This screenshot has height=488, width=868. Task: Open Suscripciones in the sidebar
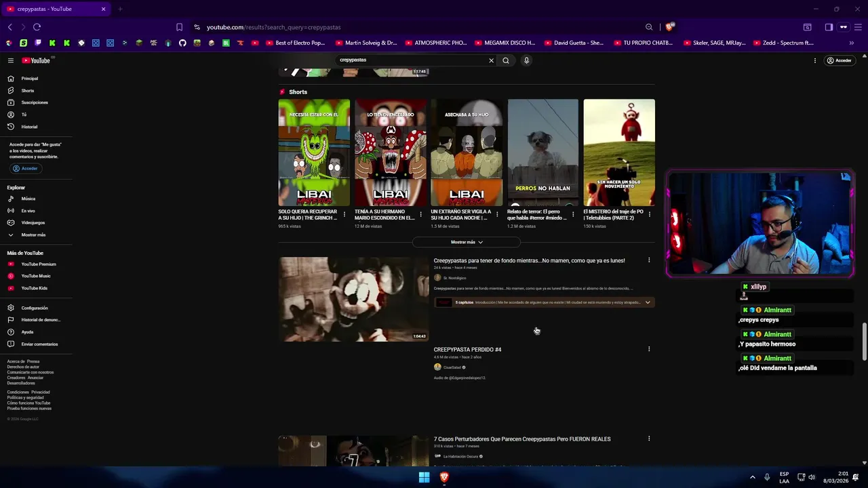tap(34, 102)
